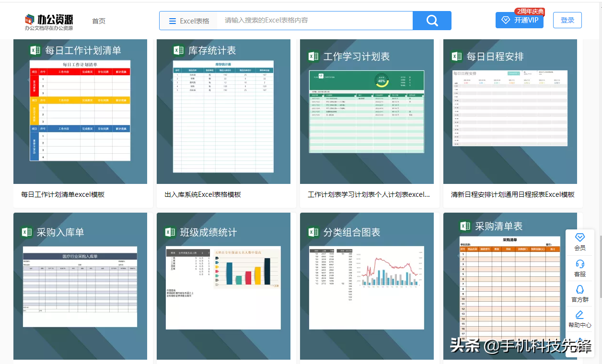Click the 班级成绩统计 card title text
602x364 pixels.
pos(208,232)
